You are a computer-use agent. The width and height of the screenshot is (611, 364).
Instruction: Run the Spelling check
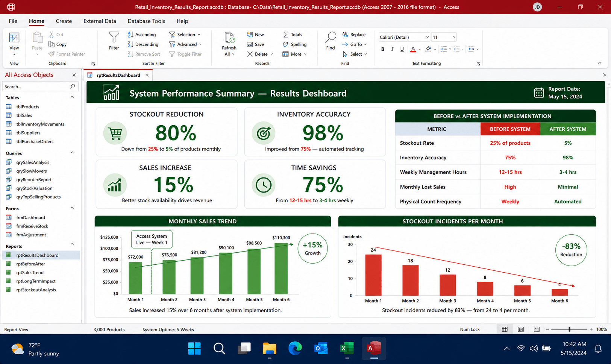(295, 44)
